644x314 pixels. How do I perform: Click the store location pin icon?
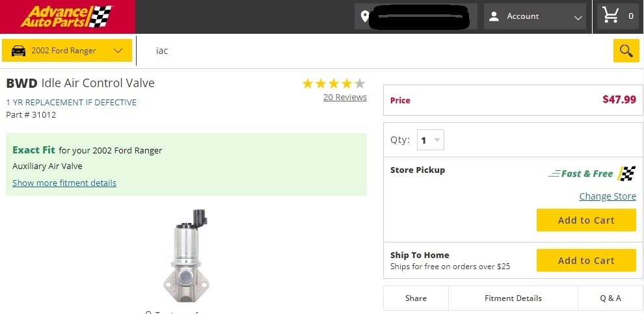(364, 16)
